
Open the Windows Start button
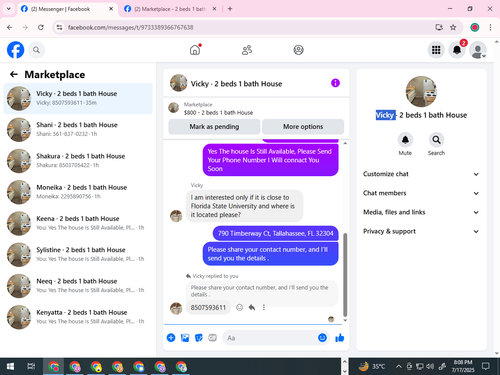click(10, 367)
